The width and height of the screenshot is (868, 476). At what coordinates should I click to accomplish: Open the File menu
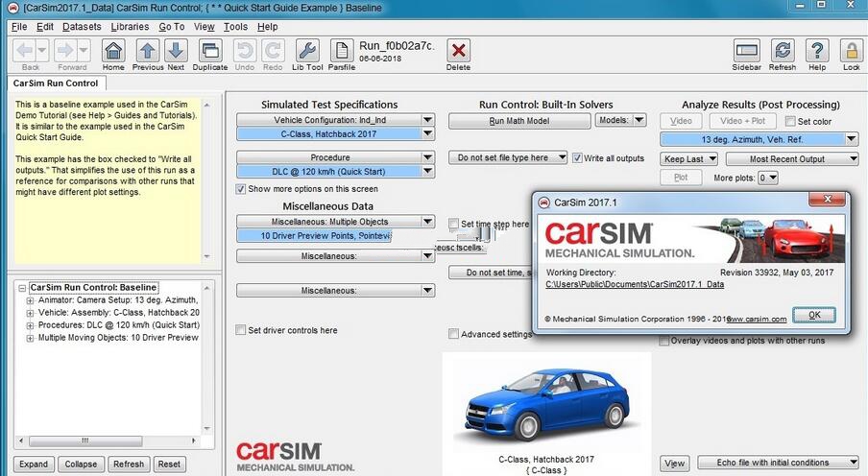[19, 27]
